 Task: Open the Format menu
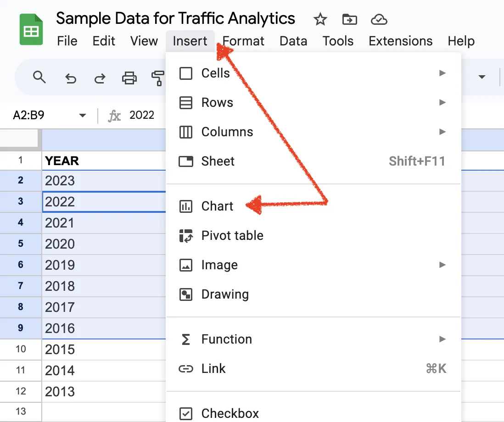tap(243, 41)
